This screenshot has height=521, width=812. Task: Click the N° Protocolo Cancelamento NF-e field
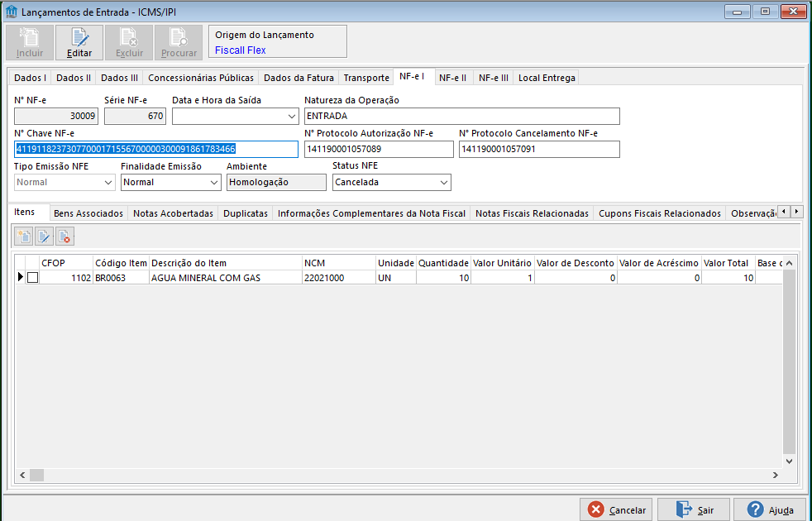(539, 149)
